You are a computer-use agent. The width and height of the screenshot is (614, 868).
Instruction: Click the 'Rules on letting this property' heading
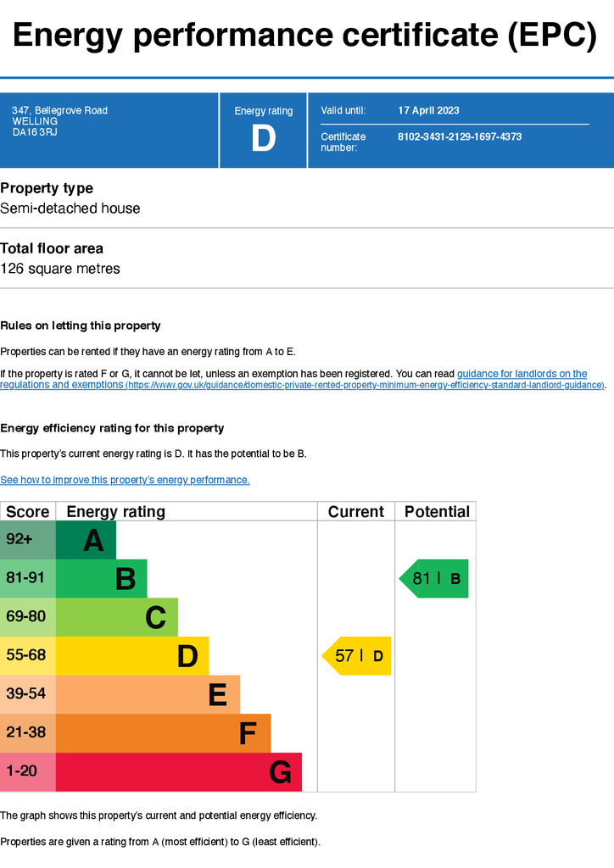[x=81, y=325]
